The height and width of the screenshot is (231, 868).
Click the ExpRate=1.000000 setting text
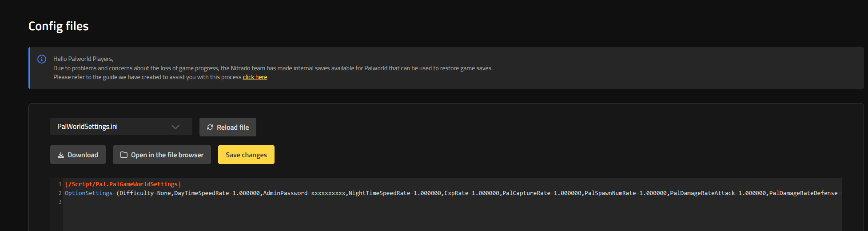click(472, 193)
